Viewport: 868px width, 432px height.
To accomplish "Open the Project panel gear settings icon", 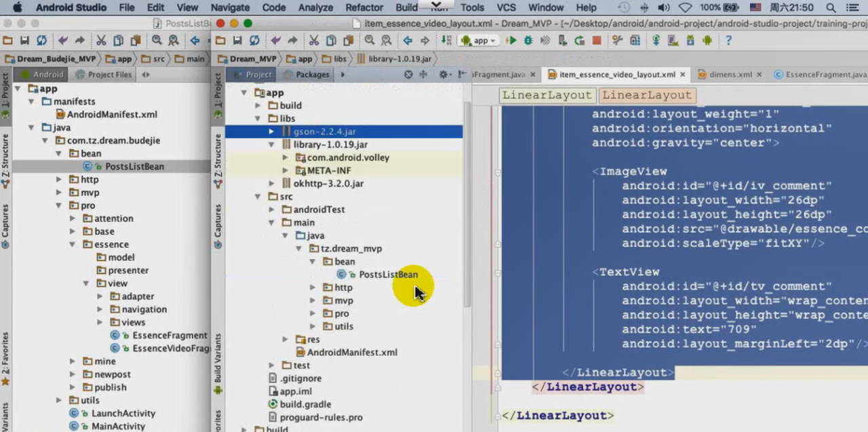I will pyautogui.click(x=443, y=75).
